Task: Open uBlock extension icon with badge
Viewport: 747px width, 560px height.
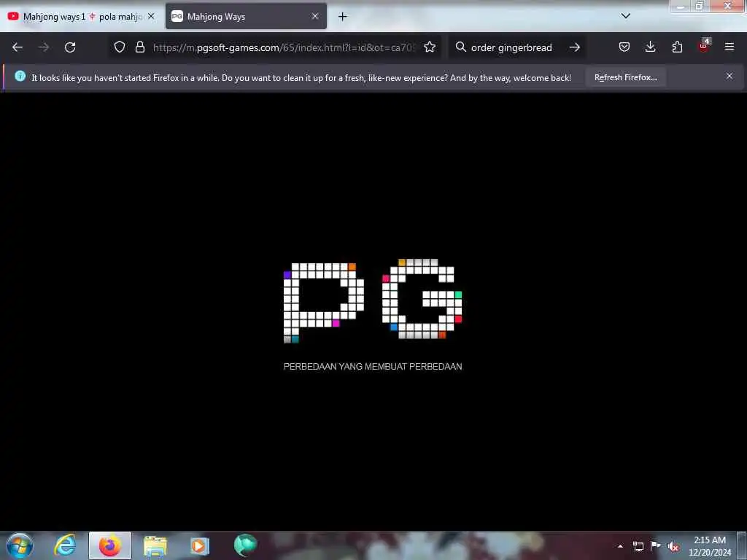Action: (x=704, y=46)
